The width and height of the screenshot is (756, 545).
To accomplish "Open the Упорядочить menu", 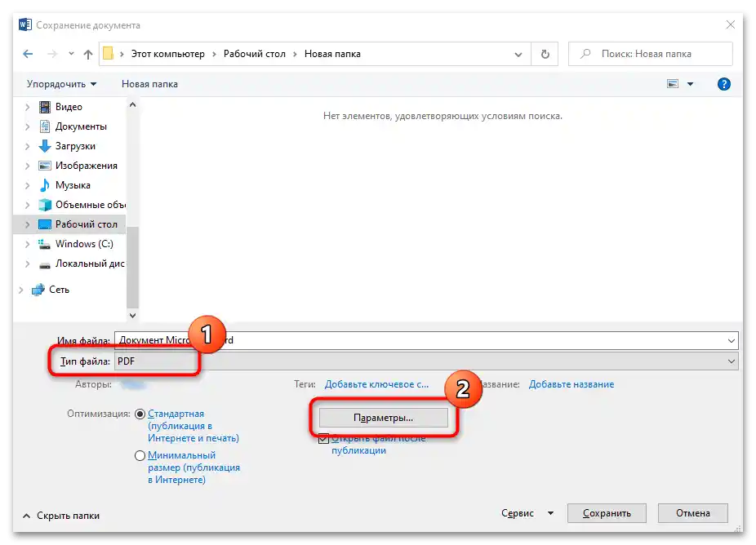I will 61,84.
